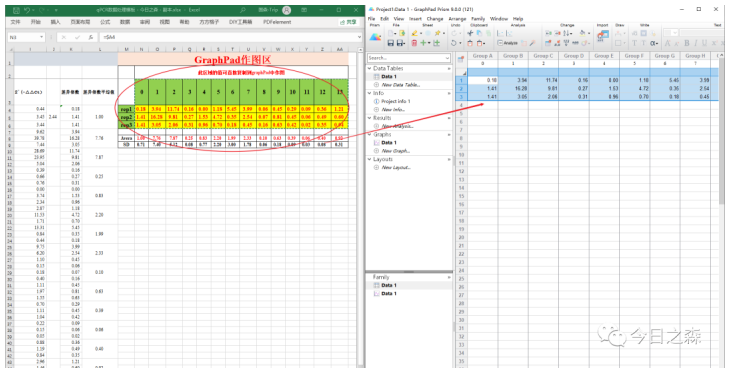The width and height of the screenshot is (739, 384).
Task: Open the Excel PDFelement ribbon tab
Action: point(277,22)
